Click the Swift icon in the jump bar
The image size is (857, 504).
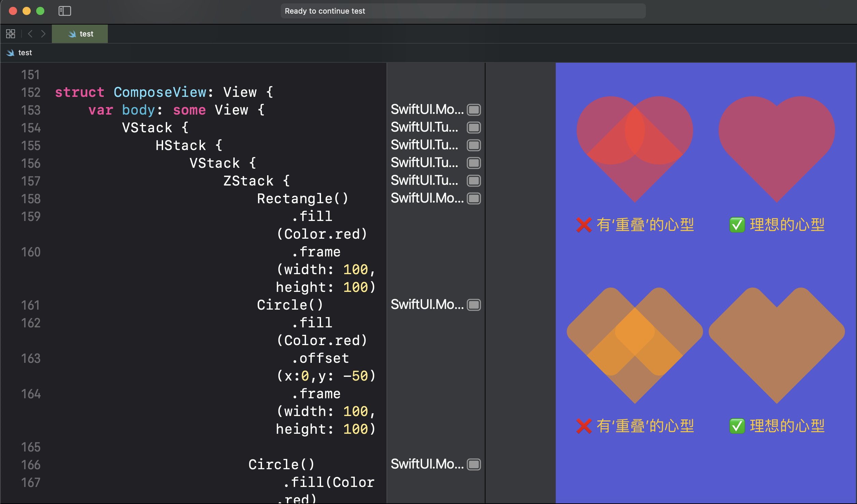pos(10,53)
